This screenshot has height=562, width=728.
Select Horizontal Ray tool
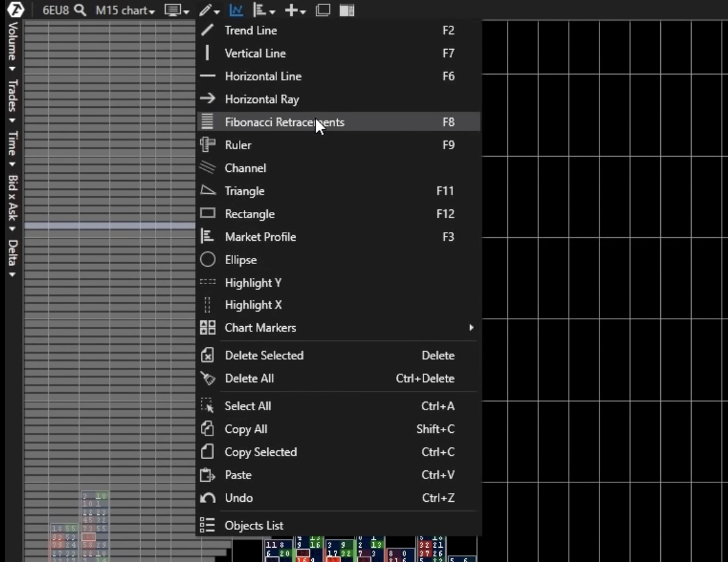[x=338, y=99]
